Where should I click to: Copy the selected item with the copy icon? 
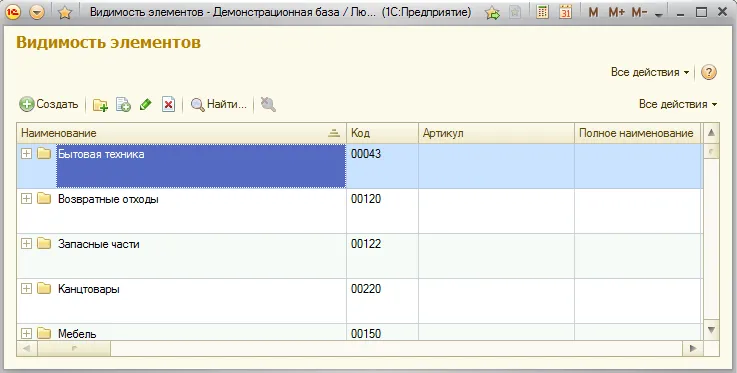(x=123, y=105)
